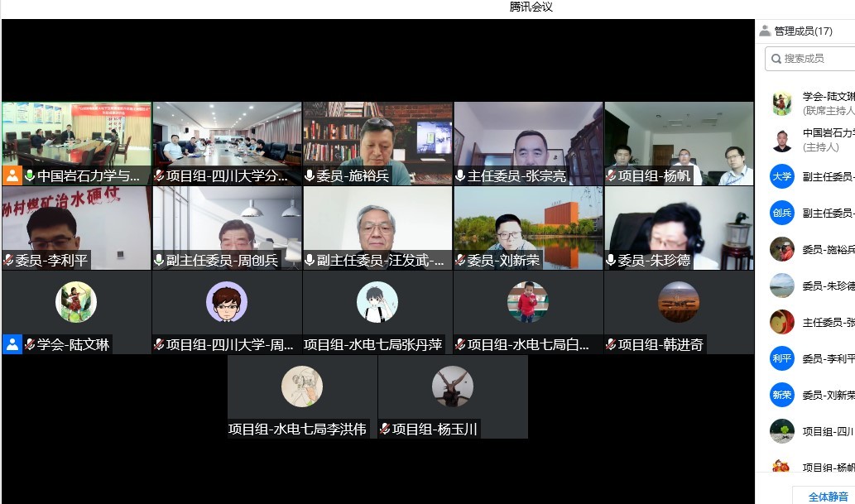
Task: Click muted mic icon on 项目组-杨玉川 tile
Action: [385, 430]
